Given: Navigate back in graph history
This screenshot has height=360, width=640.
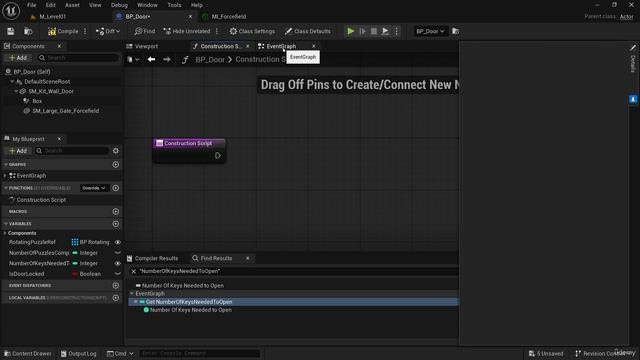Looking at the screenshot, I should (x=151, y=60).
